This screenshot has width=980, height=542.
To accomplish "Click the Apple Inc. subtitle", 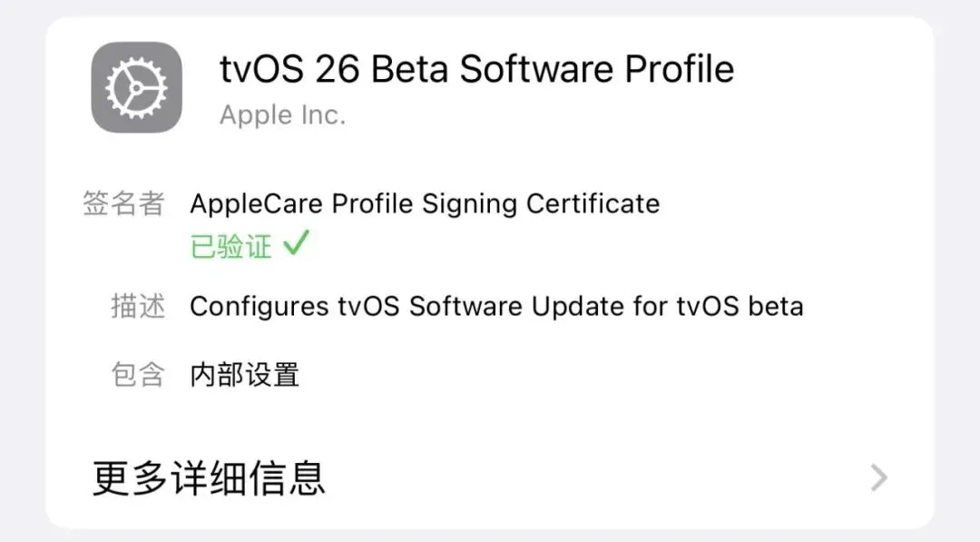I will (282, 115).
